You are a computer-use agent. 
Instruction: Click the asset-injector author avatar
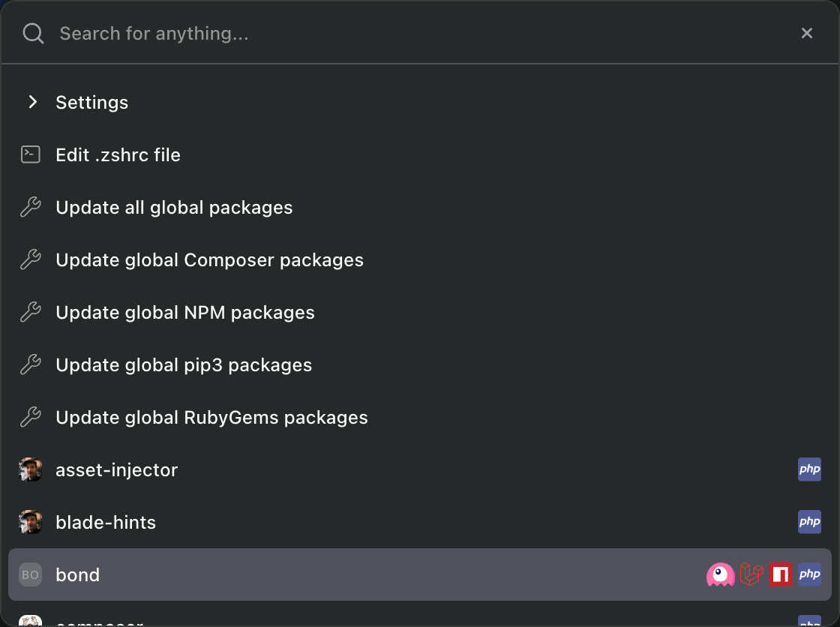tap(30, 469)
